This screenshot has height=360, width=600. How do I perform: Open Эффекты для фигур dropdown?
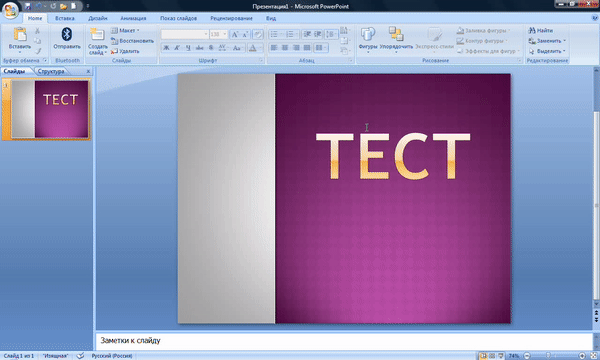point(488,51)
